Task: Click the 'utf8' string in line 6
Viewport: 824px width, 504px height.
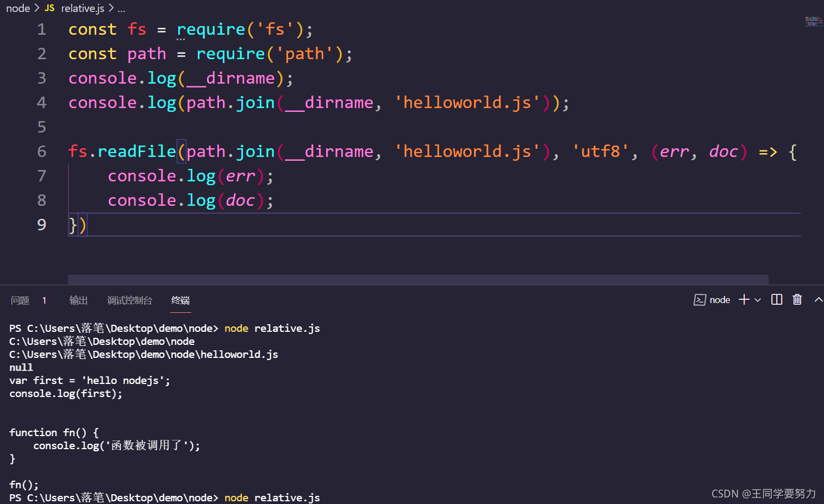Action: point(601,152)
